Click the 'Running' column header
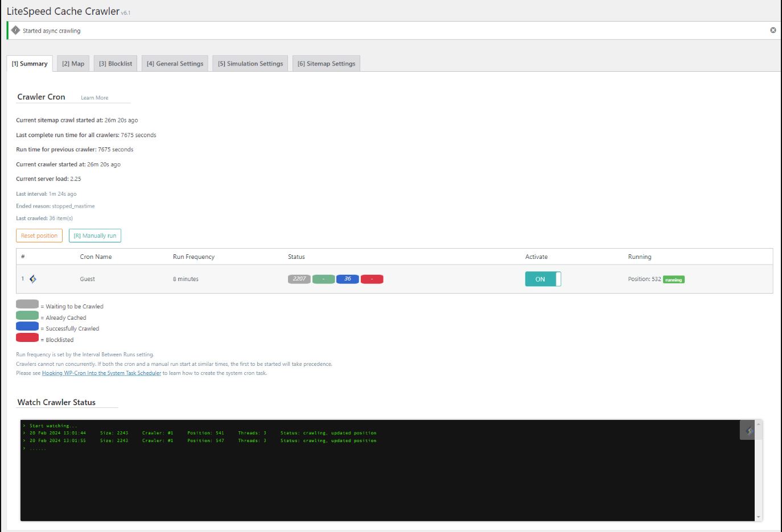This screenshot has width=782, height=532. [x=640, y=257]
